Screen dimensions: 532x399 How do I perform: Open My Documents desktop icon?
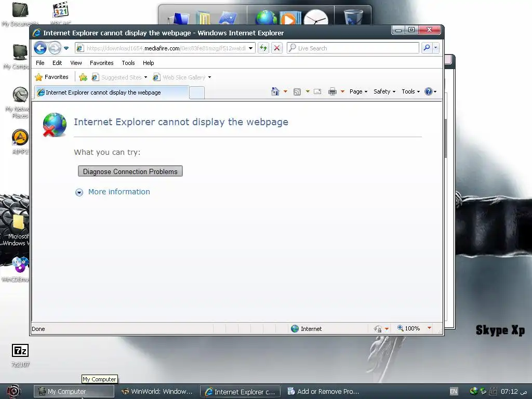tap(20, 14)
